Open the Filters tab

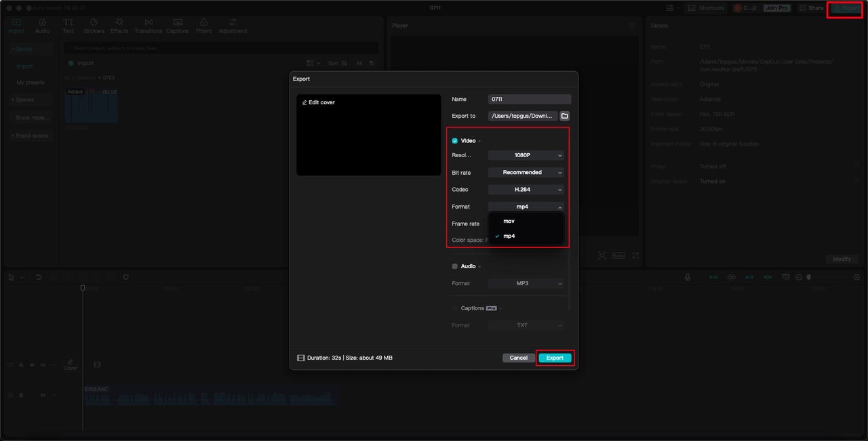tap(203, 26)
